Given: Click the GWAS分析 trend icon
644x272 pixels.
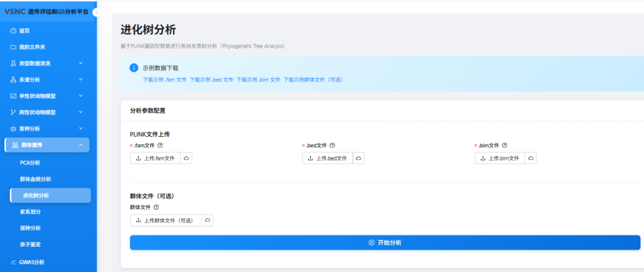Looking at the screenshot, I should tap(13, 262).
